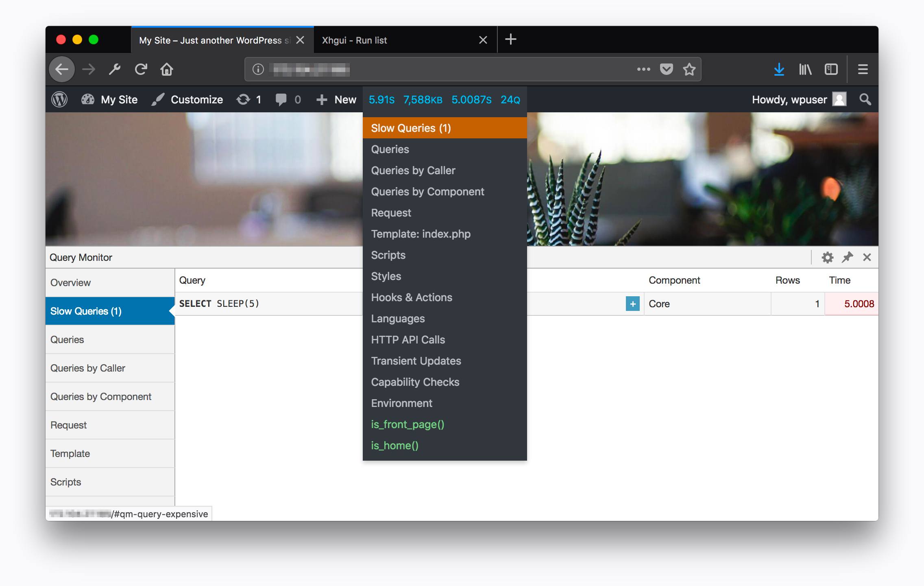Open Query Monitor settings gear

(x=828, y=257)
